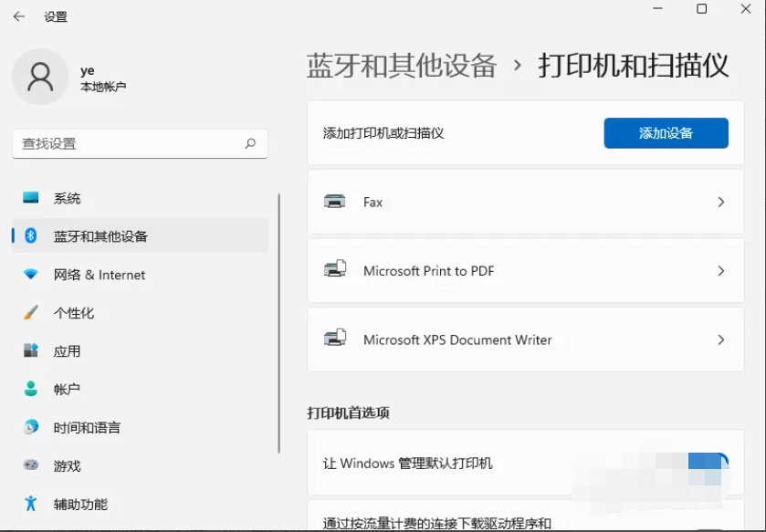Click the 时间和语言 clock globe icon
766x532 pixels.
click(x=31, y=427)
